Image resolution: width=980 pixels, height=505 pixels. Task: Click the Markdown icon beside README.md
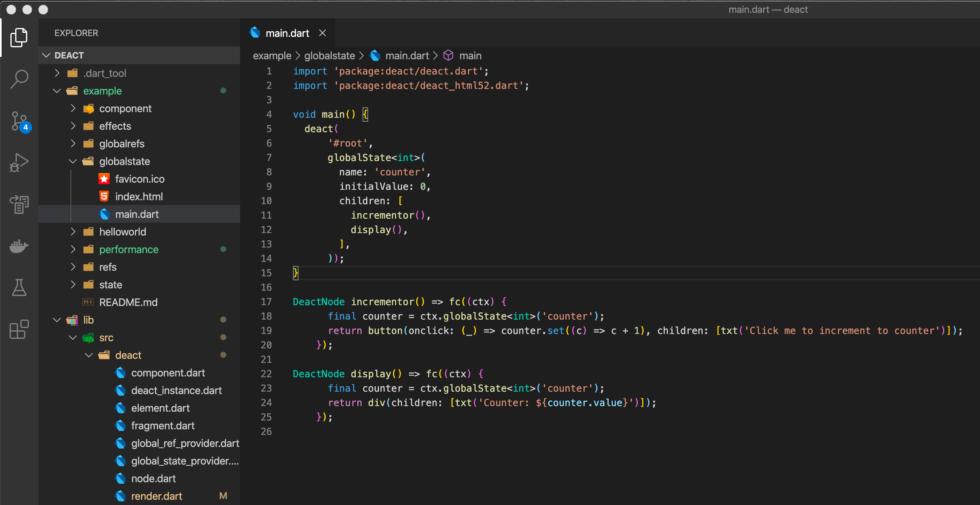coord(88,302)
